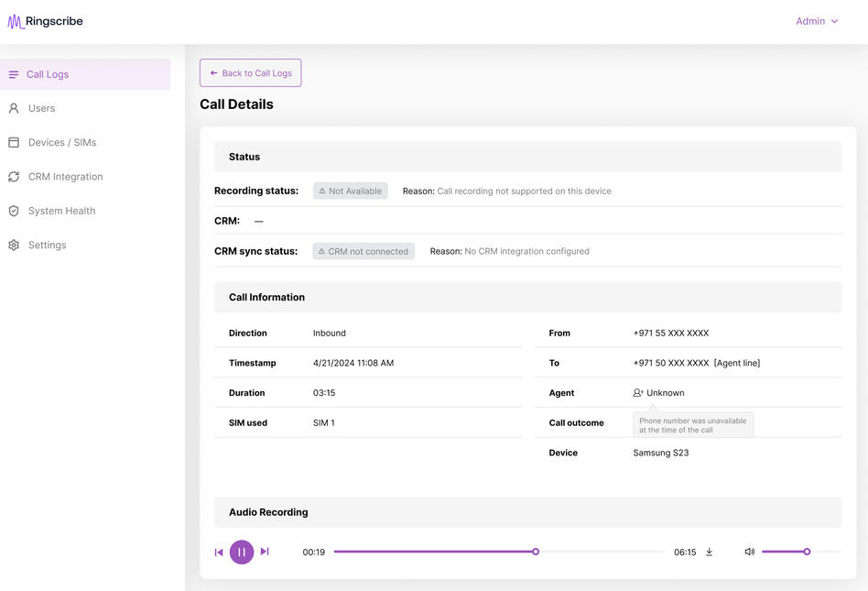Viewport: 868px width, 591px height.
Task: Download the audio recording
Action: pos(709,552)
